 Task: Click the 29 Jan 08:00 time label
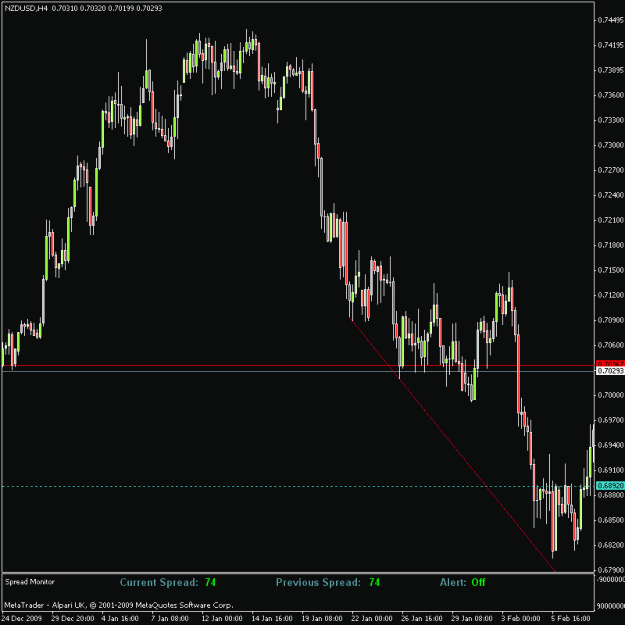472,619
